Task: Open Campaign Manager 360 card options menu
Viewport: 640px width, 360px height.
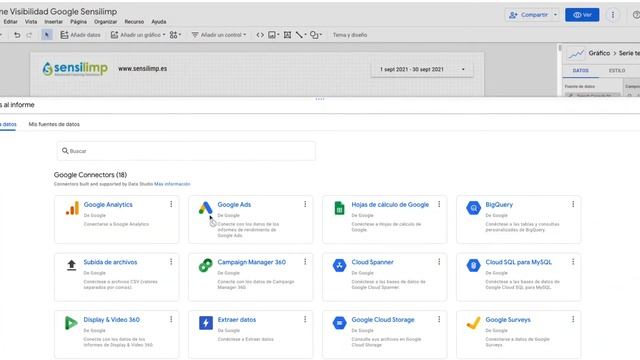Action: point(305,262)
